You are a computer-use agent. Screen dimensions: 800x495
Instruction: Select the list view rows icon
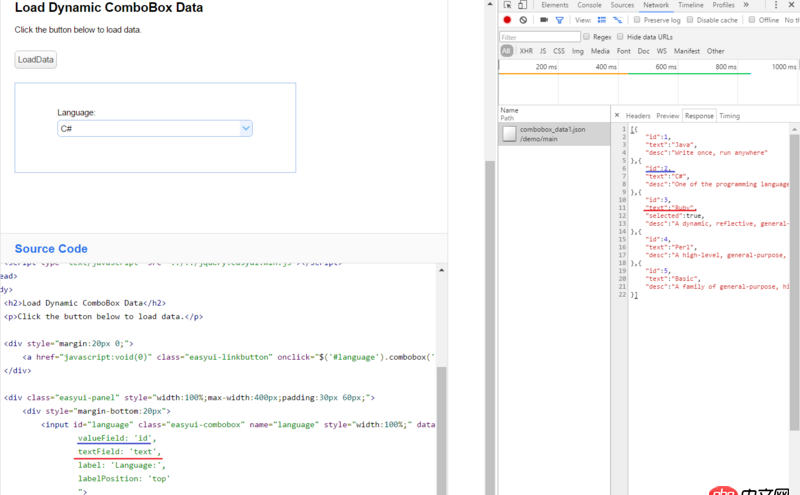pos(602,20)
